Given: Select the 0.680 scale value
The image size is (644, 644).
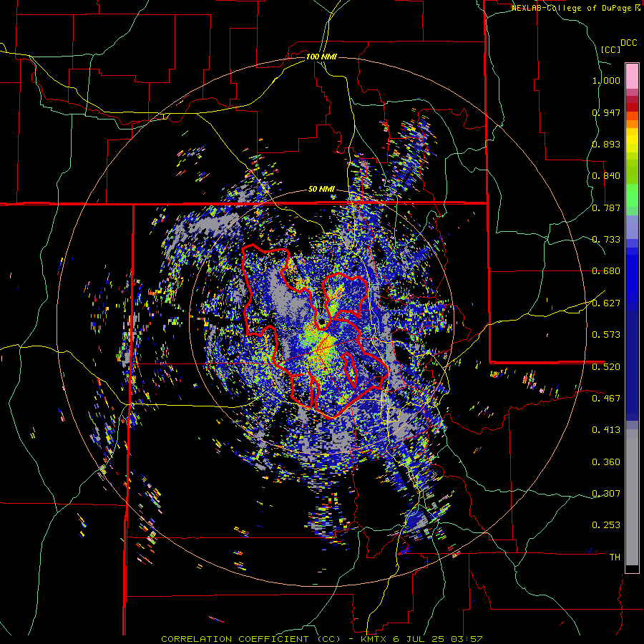Looking at the screenshot, I should [606, 271].
